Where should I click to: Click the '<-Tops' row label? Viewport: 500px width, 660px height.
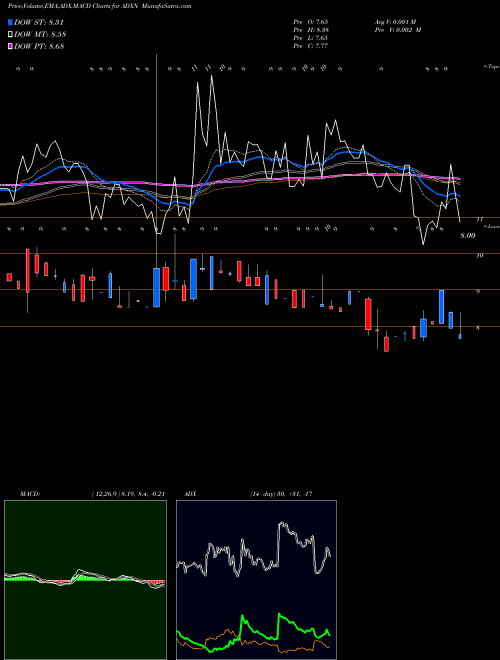coord(491,67)
